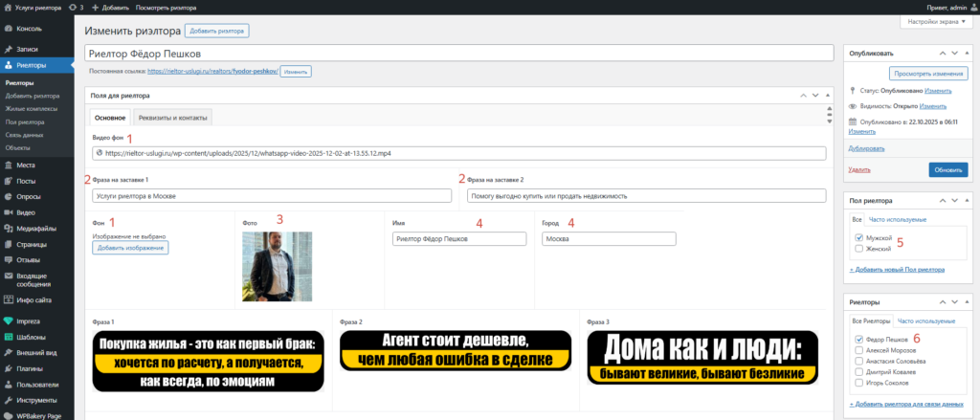
Task: Check the Мужской checkbox
Action: pyautogui.click(x=858, y=238)
